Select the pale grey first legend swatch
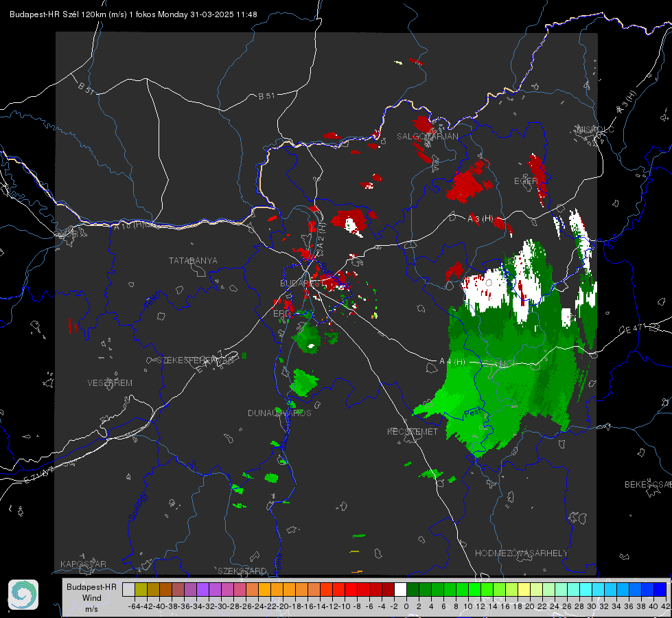 click(128, 590)
